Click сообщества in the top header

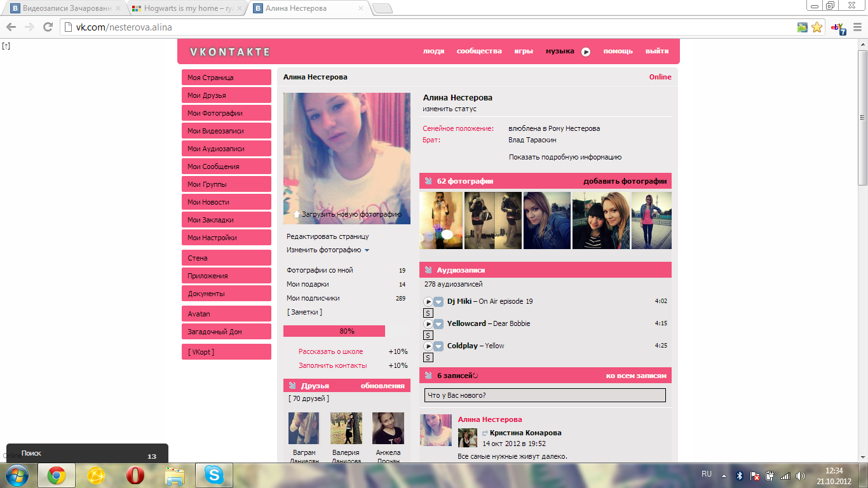point(479,51)
